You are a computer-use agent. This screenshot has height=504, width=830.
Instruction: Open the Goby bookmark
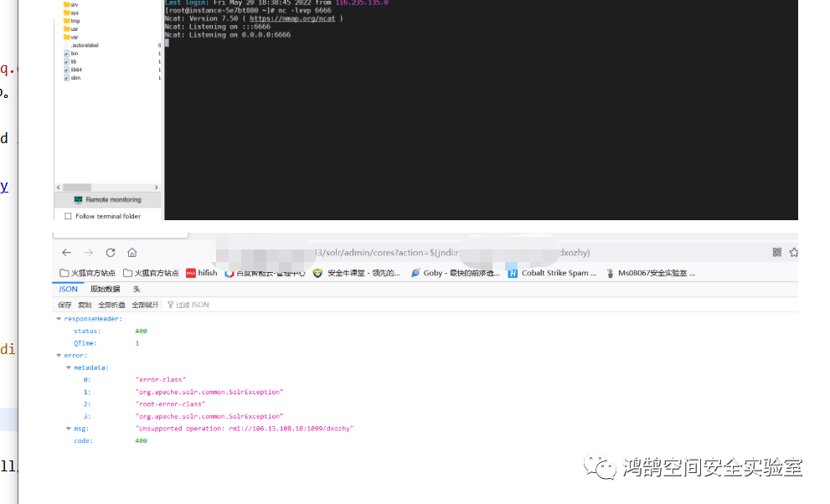[x=456, y=273]
